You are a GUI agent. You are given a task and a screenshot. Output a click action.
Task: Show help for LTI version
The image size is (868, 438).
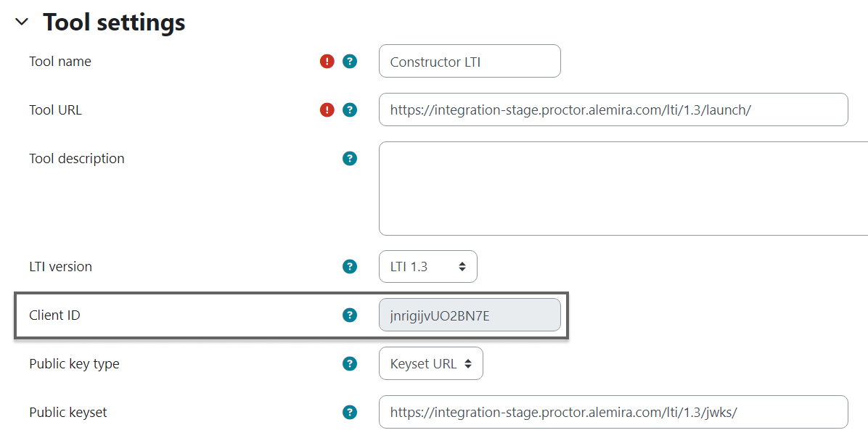350,267
